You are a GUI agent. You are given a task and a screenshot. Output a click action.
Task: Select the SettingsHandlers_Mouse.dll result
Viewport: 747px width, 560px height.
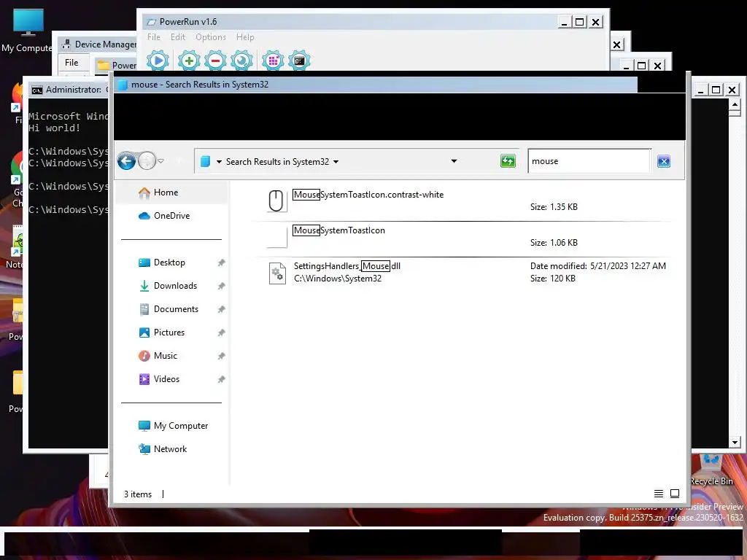pyautogui.click(x=462, y=272)
